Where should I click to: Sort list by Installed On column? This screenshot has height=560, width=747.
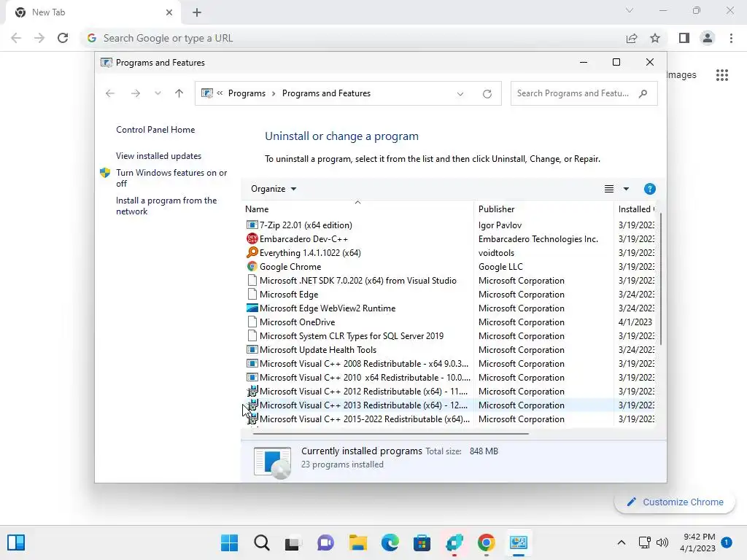[x=635, y=209]
